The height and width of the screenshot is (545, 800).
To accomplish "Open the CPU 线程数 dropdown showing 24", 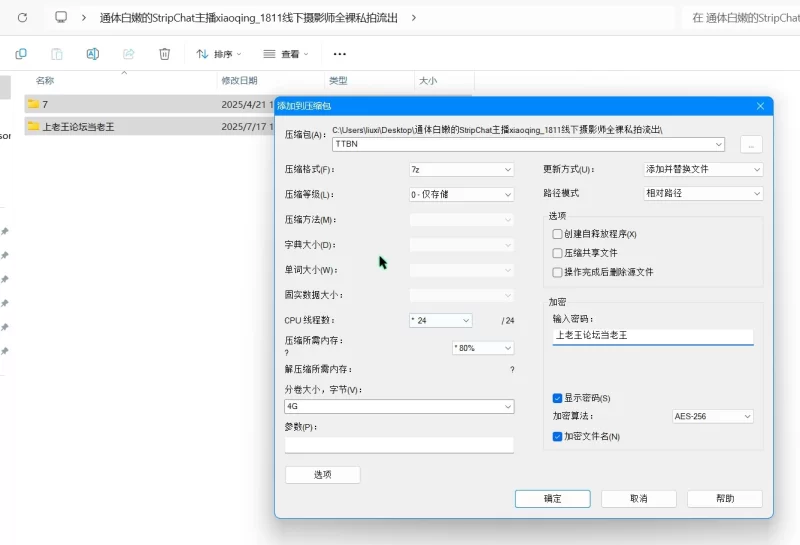I will [440, 320].
